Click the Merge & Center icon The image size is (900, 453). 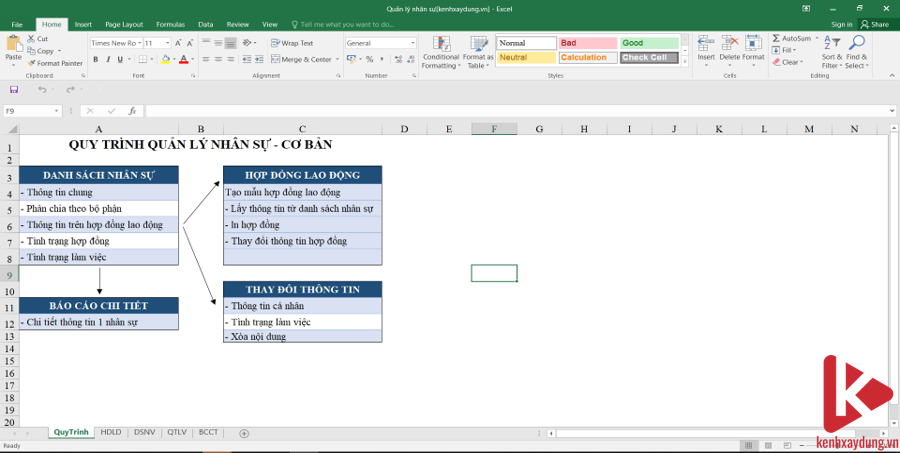pos(276,59)
